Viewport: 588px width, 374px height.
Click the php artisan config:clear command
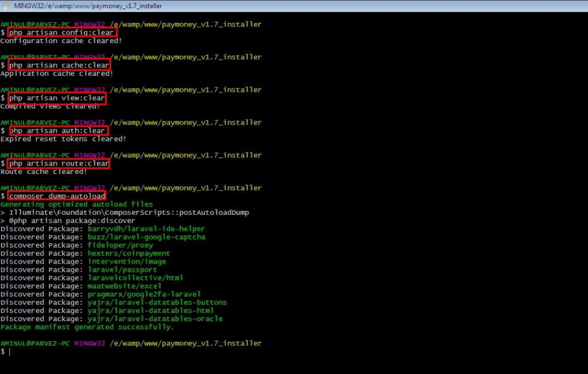click(61, 33)
